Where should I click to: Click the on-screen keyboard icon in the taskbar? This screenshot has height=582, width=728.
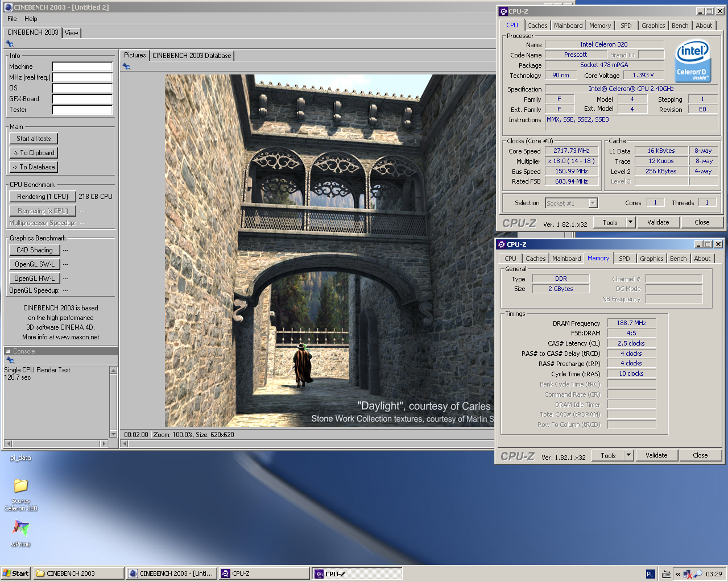pos(666,574)
